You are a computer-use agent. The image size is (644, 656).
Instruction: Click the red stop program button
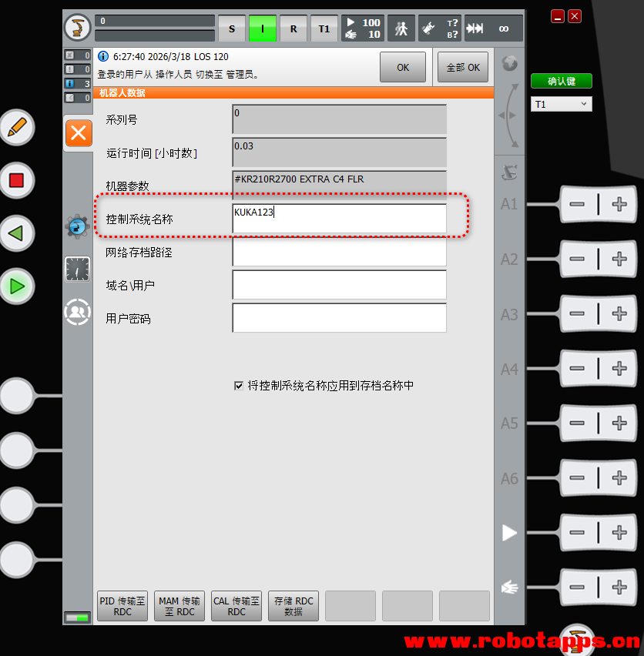(17, 180)
